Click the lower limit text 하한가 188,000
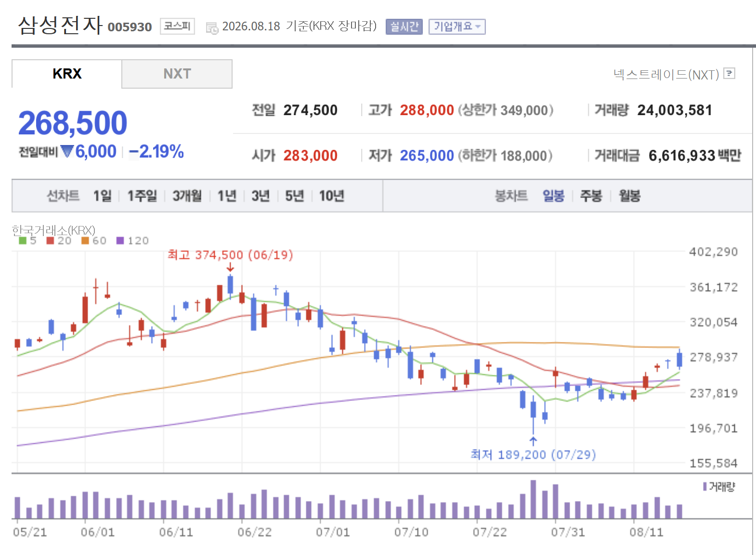 pos(505,156)
